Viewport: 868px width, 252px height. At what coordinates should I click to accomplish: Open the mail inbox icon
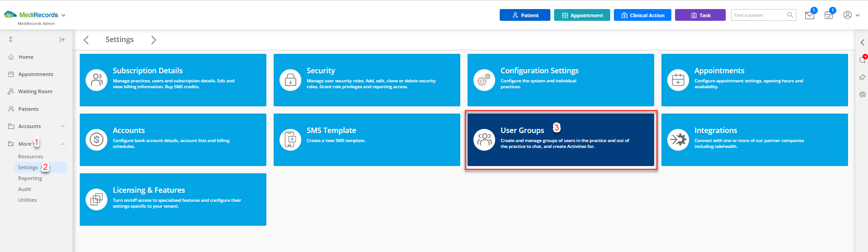810,15
